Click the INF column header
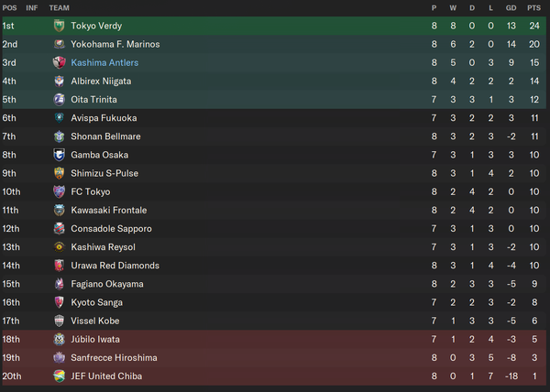The image size is (550, 392). pyautogui.click(x=31, y=7)
